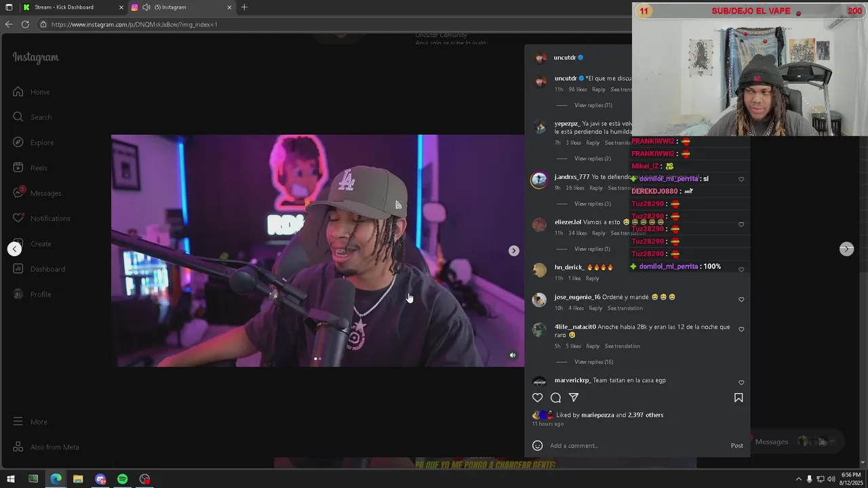This screenshot has width=868, height=488.
Task: Reply to the hn_derick_ comment
Action: (x=592, y=279)
